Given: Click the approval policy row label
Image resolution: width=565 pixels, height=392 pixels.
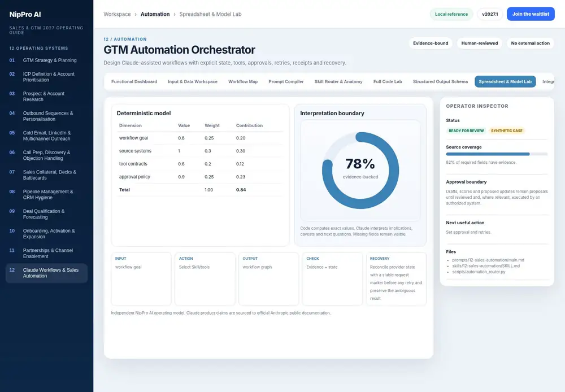Looking at the screenshot, I should pyautogui.click(x=135, y=177).
